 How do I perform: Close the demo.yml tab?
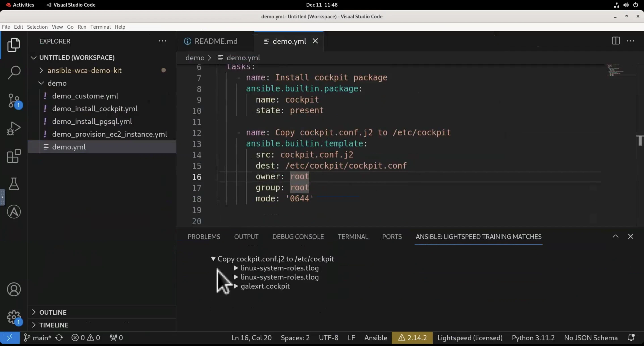click(315, 41)
